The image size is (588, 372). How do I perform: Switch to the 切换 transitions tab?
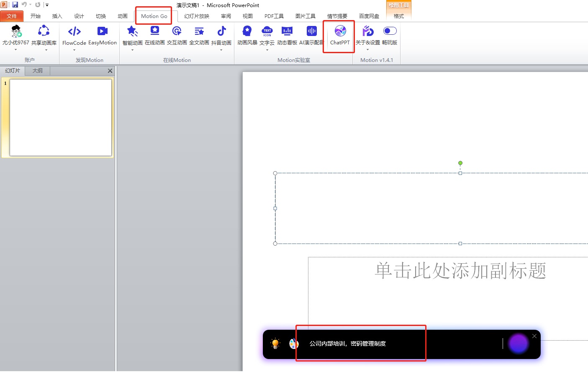(101, 16)
